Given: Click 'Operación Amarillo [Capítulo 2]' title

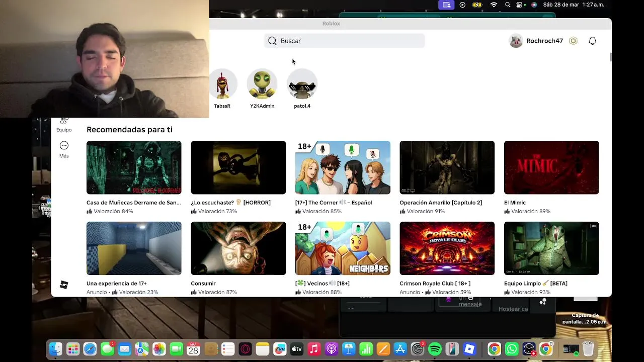Looking at the screenshot, I should tap(441, 203).
